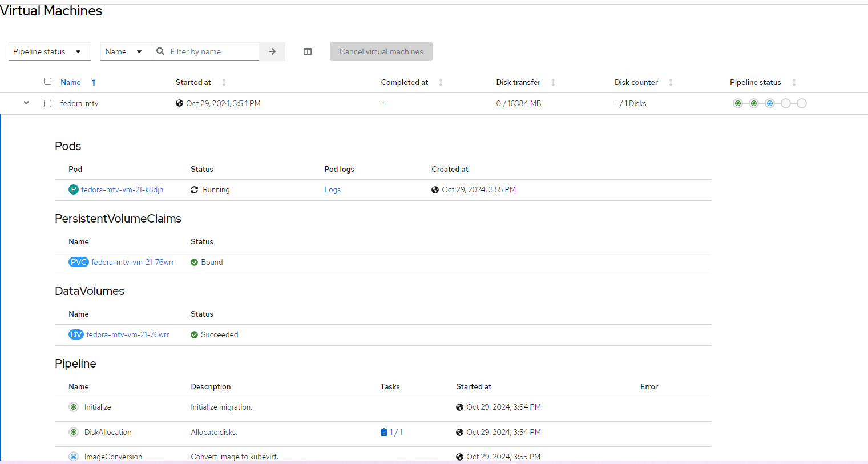Click the Disk transfer sort icon
The width and height of the screenshot is (868, 464).
pos(553,82)
